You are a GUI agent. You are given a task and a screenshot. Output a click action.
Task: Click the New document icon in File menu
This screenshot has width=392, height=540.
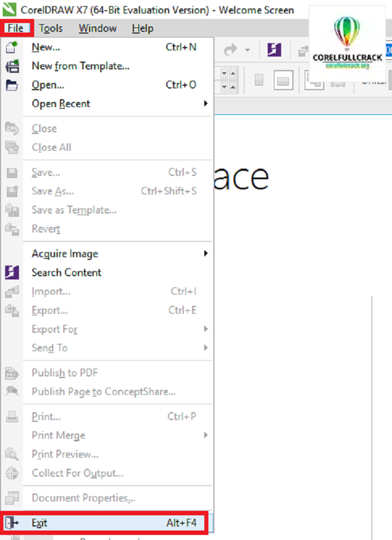pyautogui.click(x=12, y=47)
